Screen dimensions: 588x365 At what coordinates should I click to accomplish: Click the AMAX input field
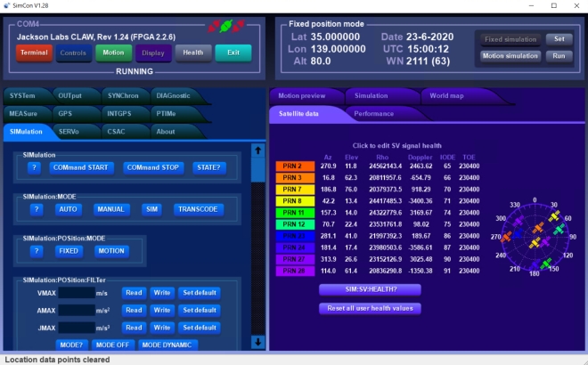tap(77, 311)
